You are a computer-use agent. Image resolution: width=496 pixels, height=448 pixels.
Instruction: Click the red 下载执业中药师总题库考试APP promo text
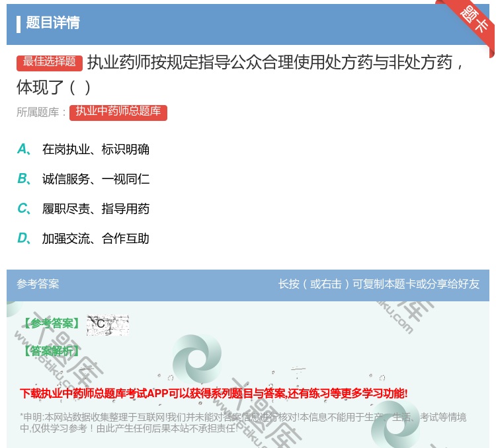[214, 393]
